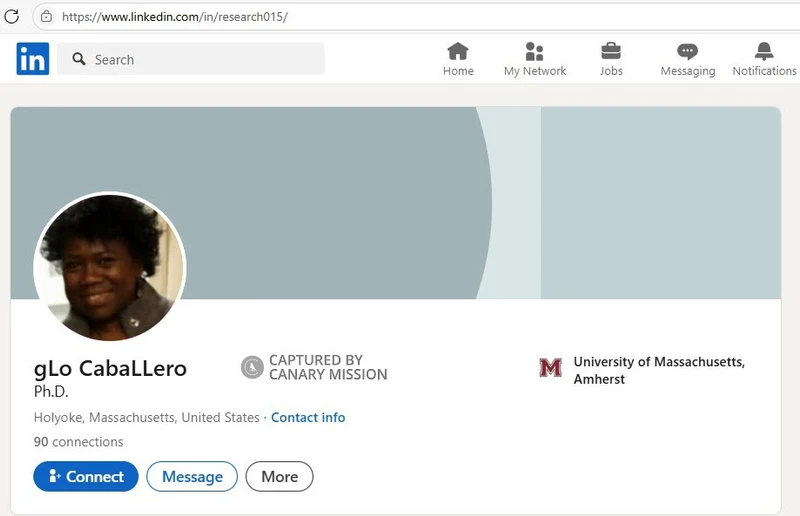Click the LinkedIn logo icon
This screenshot has width=800, height=516.
(32, 60)
